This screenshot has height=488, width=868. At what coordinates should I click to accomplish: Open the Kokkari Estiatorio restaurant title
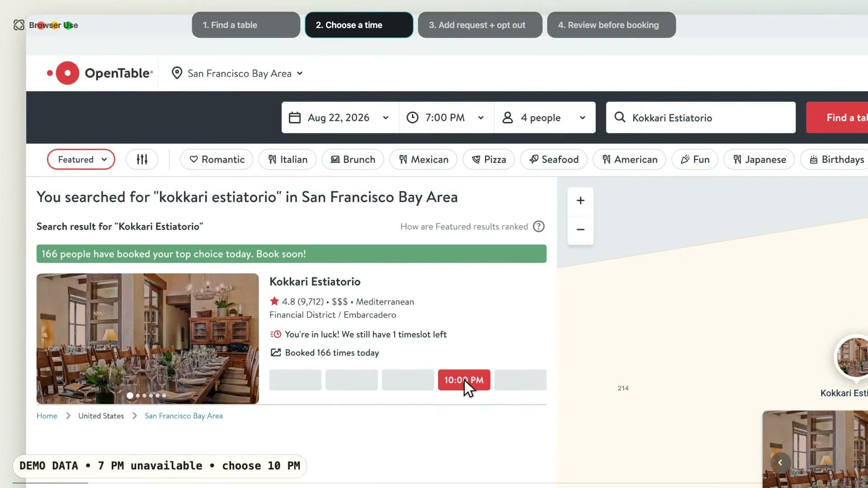[315, 282]
